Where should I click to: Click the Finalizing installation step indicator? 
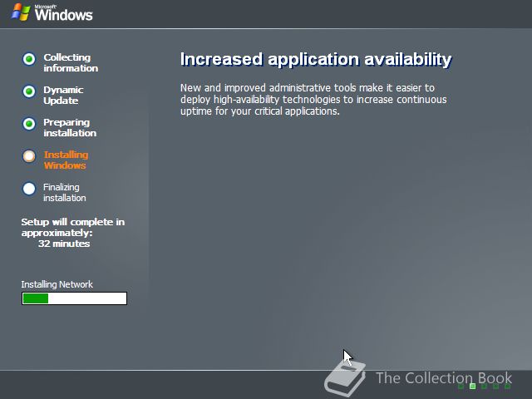coord(29,189)
